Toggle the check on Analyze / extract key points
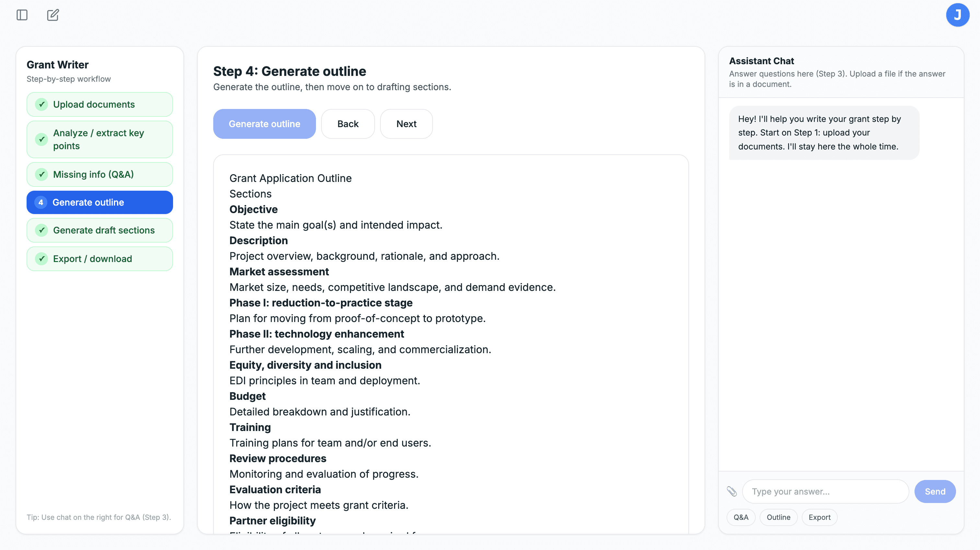 tap(42, 139)
